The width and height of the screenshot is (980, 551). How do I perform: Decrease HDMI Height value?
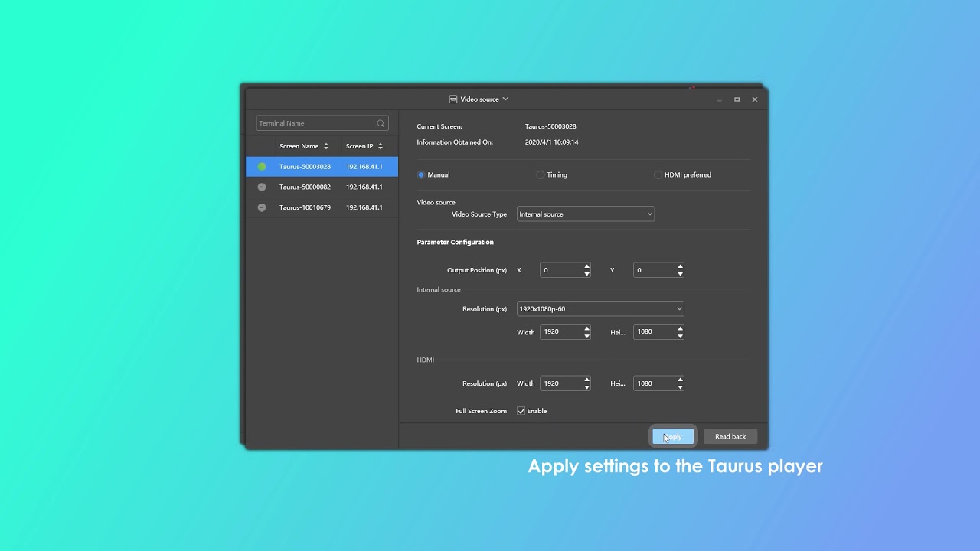[680, 387]
